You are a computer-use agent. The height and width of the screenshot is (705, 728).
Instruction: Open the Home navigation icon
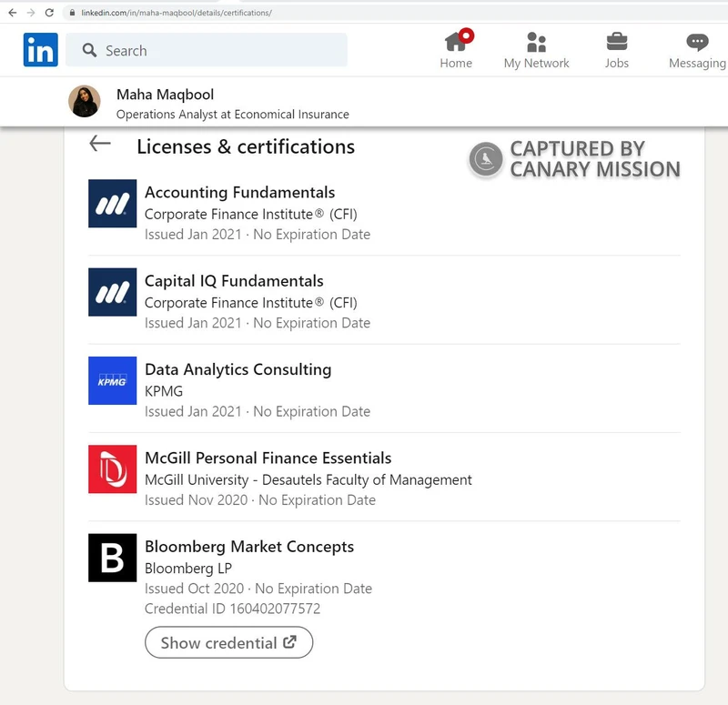(456, 43)
